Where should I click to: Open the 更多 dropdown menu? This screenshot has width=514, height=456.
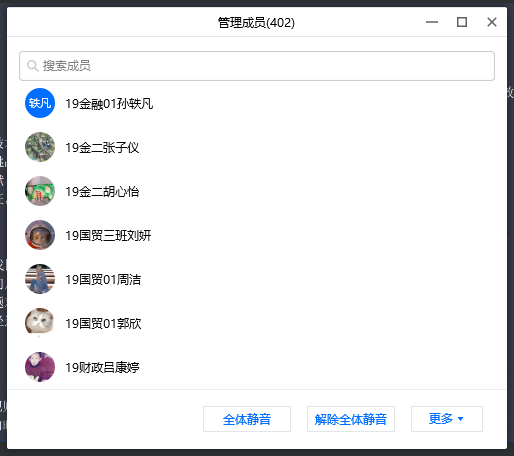tap(447, 419)
